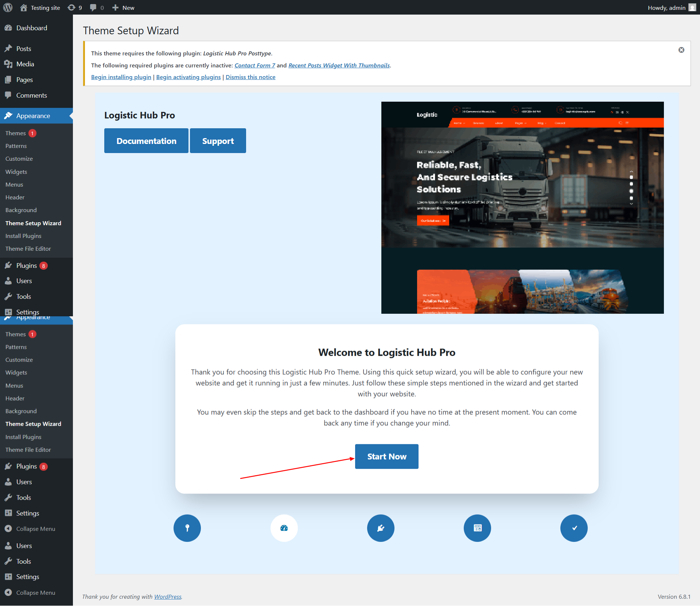700x606 pixels.
Task: Click the Posts pushpin icon
Action: click(8, 48)
